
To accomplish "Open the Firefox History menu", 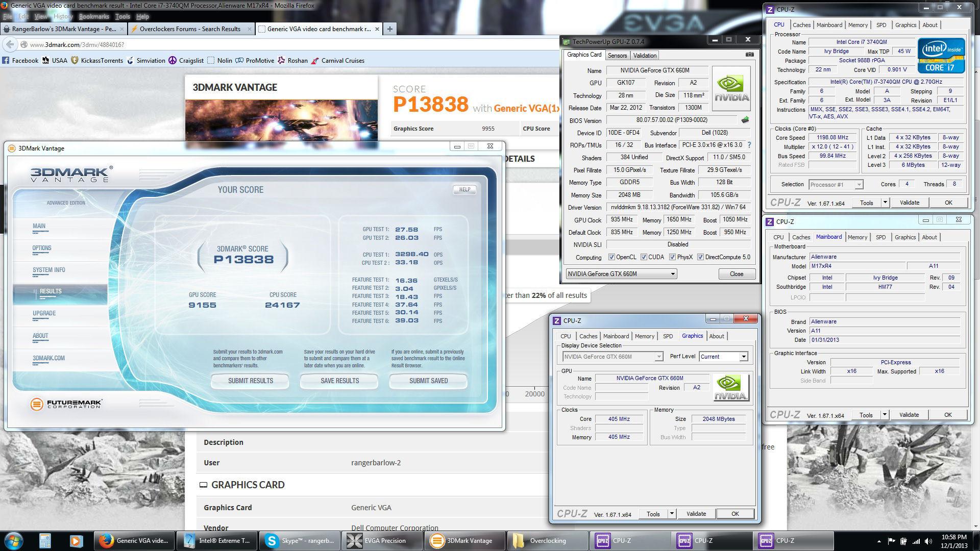I will click(x=63, y=16).
